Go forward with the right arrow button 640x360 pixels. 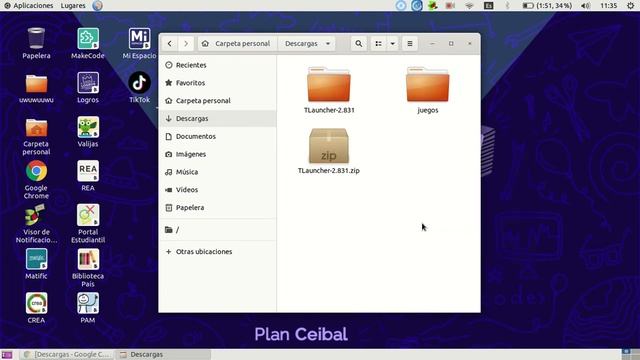click(186, 44)
